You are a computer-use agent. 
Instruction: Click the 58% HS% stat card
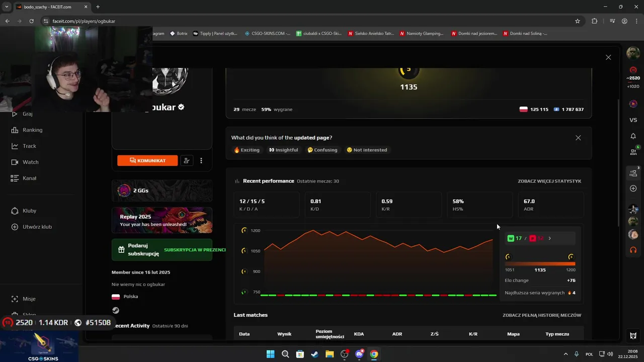pos(479,205)
